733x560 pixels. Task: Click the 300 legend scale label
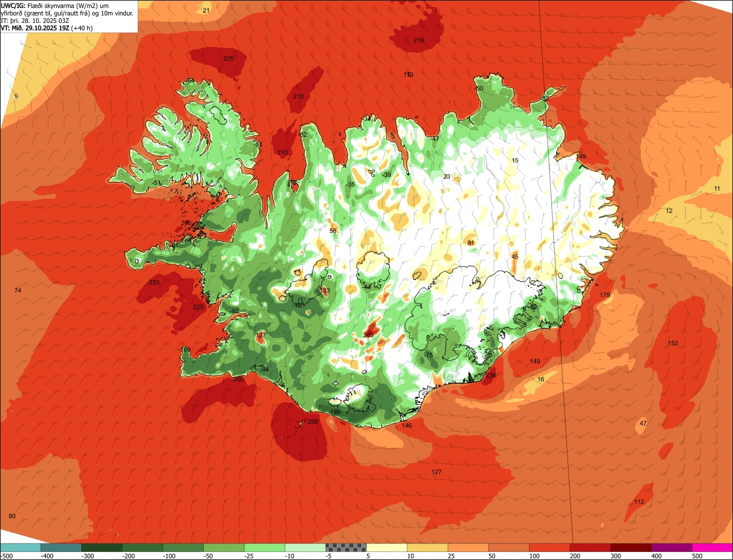tap(615, 555)
